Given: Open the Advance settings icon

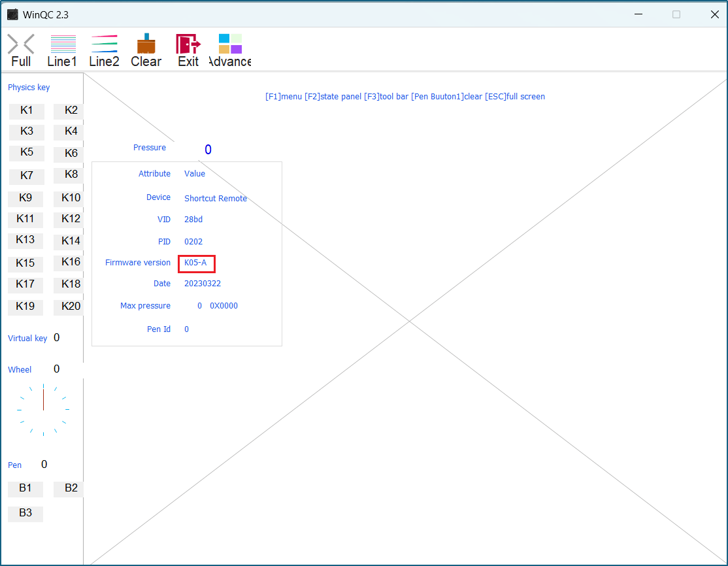Looking at the screenshot, I should coord(230,45).
